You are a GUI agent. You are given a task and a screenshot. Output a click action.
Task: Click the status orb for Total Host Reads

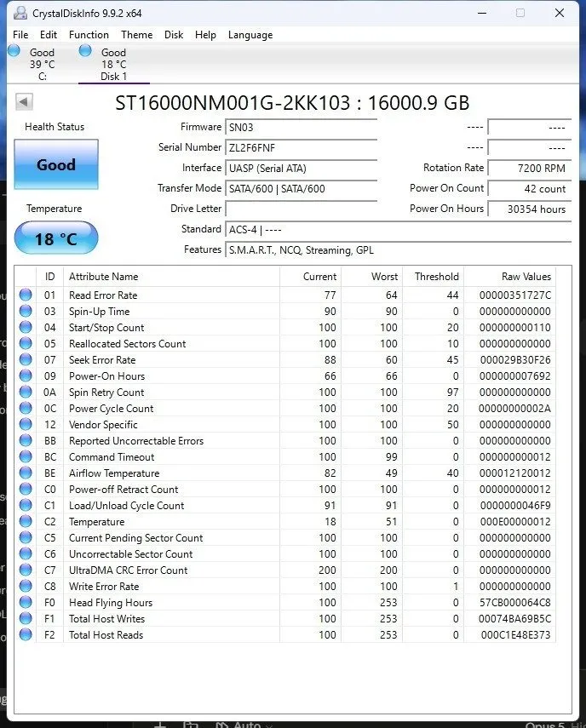[26, 634]
